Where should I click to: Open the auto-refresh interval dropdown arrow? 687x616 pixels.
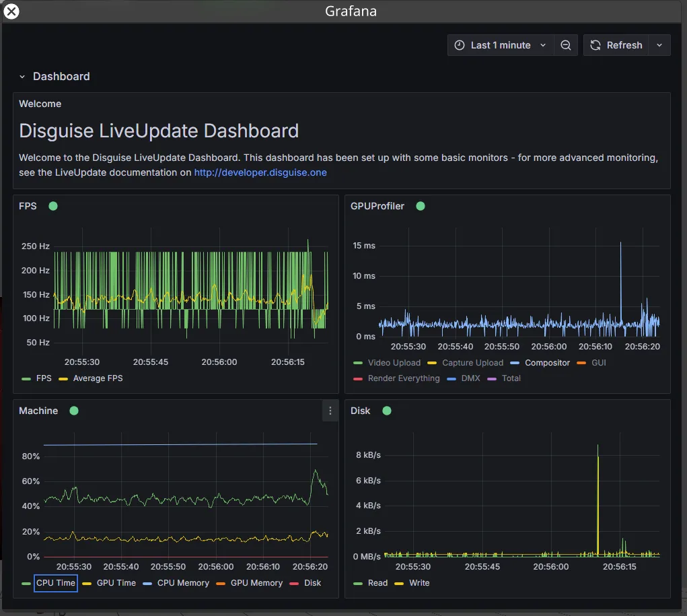[x=657, y=44]
